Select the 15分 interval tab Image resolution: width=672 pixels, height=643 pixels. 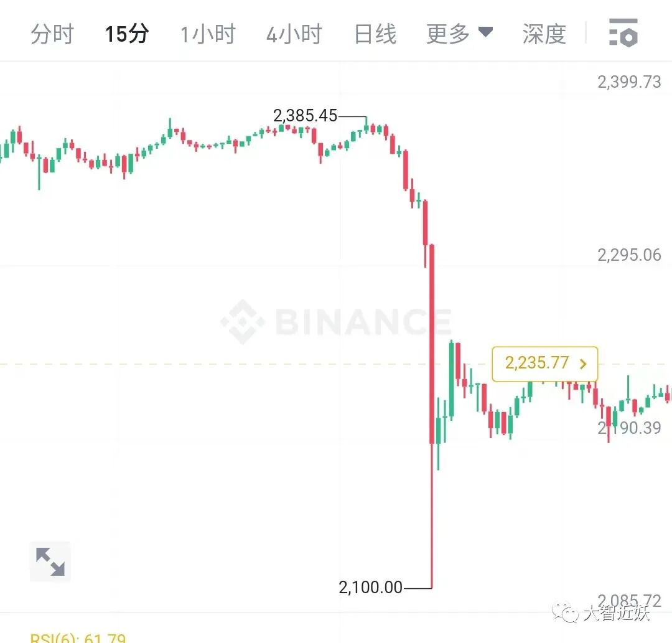click(x=127, y=34)
